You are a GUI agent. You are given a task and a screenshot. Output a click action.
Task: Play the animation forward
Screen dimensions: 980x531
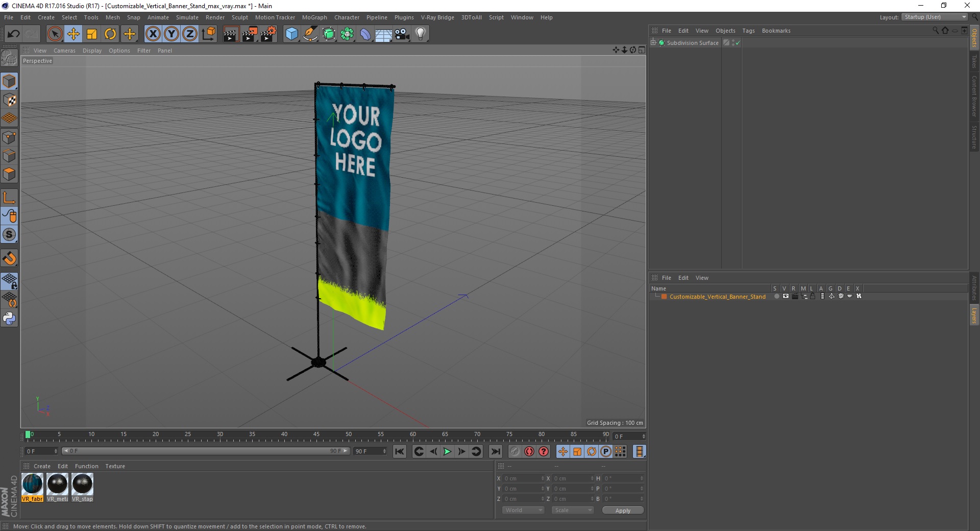(447, 451)
